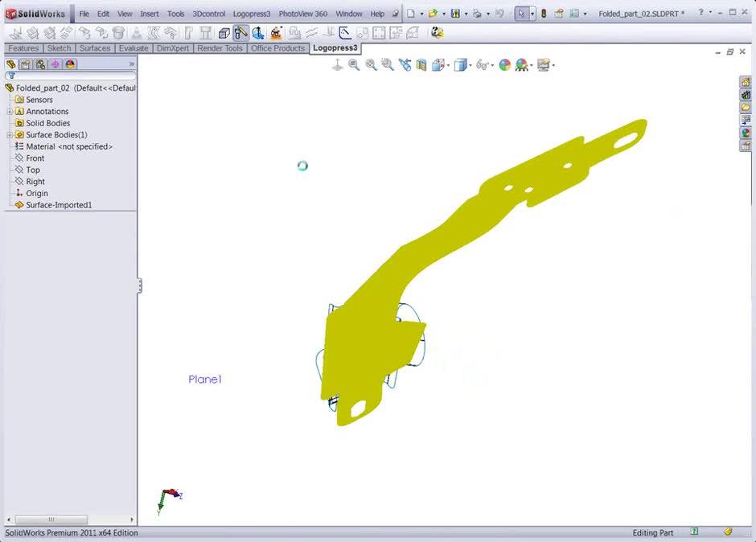Open the ConfigurationManager tab icon
The image size is (756, 542).
[x=40, y=64]
